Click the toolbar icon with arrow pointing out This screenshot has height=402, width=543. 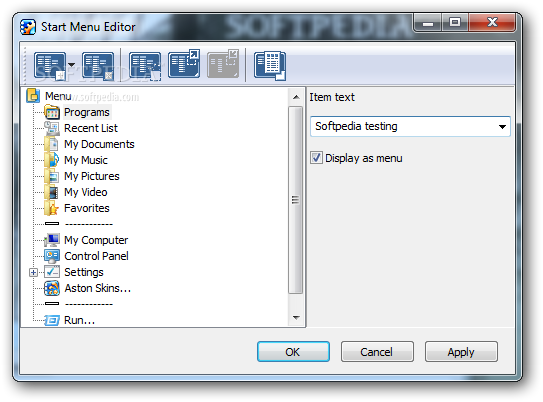coord(184,64)
